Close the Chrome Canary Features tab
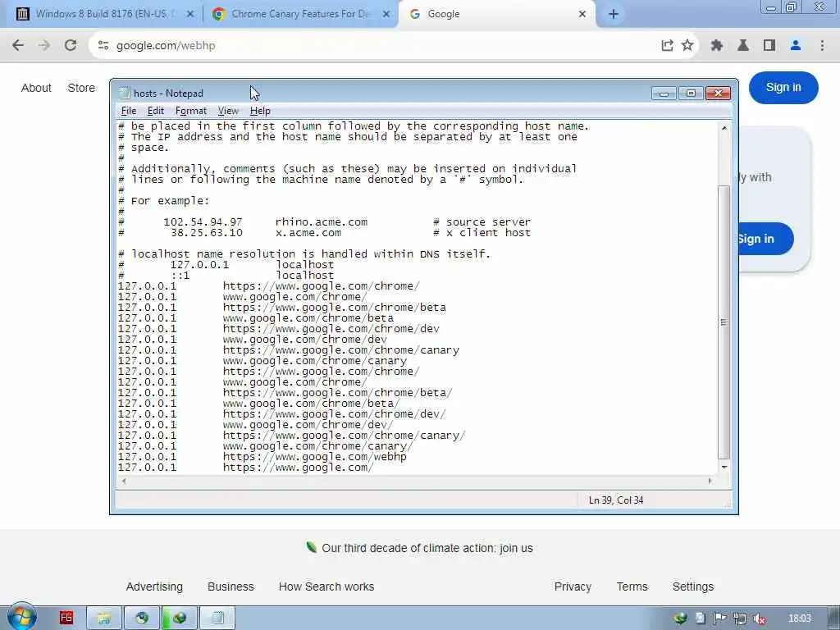This screenshot has height=630, width=840. (386, 14)
